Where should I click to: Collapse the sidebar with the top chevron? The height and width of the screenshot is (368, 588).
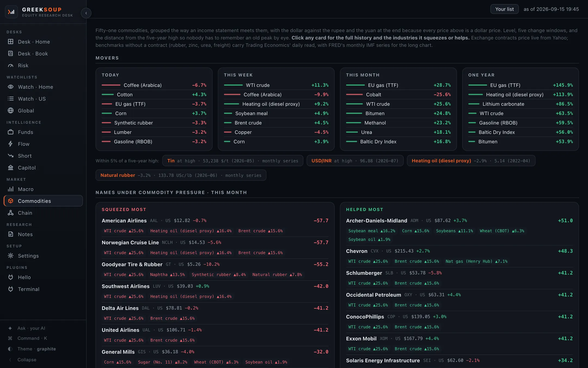point(86,13)
